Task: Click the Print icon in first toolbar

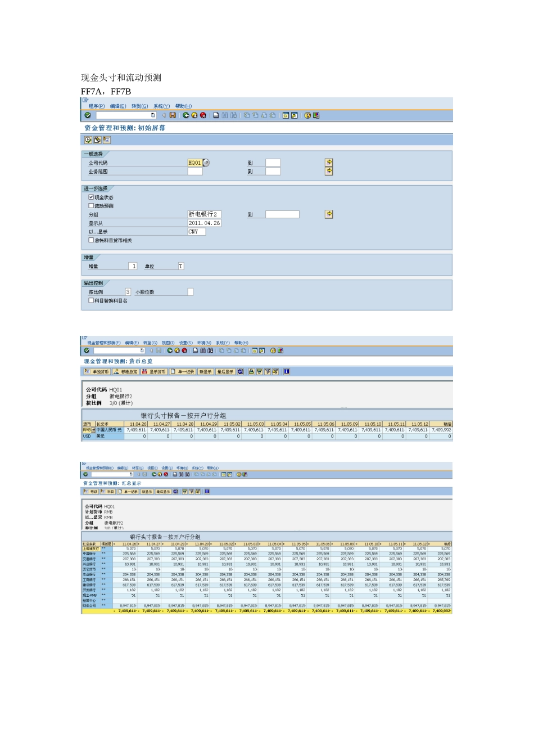Action: 216,115
